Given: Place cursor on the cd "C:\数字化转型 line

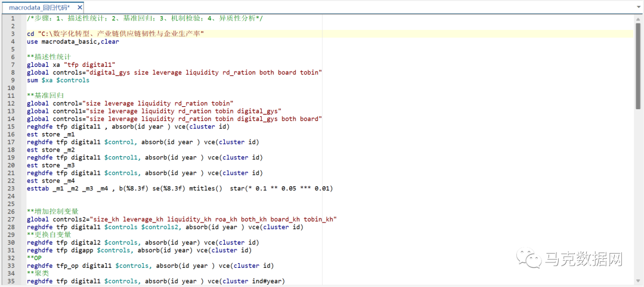Looking at the screenshot, I should [x=116, y=34].
